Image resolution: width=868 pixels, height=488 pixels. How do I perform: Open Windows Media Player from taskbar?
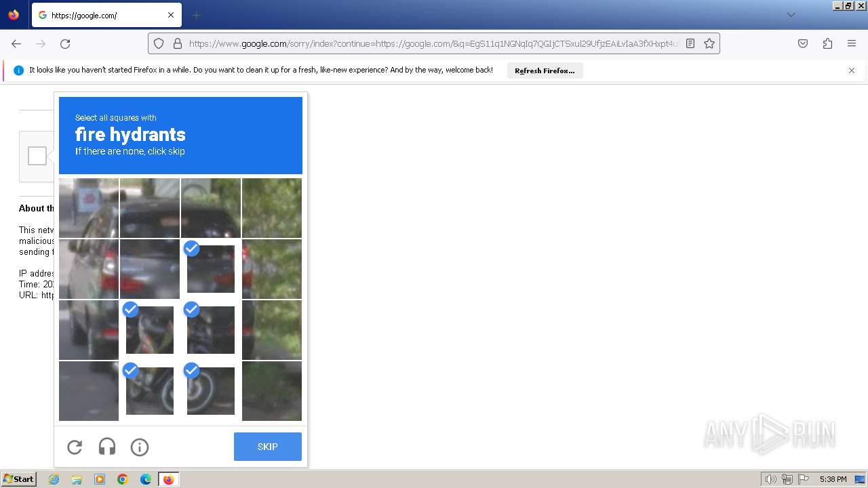click(100, 479)
